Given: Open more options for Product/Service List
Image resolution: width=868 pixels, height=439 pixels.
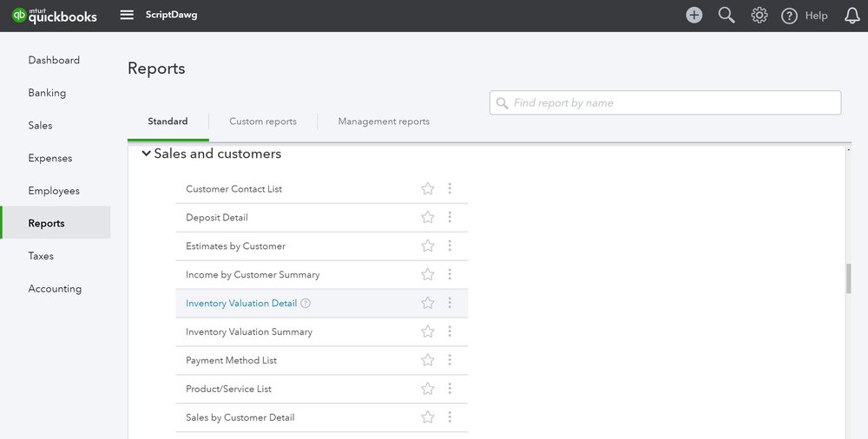Looking at the screenshot, I should click(x=450, y=389).
